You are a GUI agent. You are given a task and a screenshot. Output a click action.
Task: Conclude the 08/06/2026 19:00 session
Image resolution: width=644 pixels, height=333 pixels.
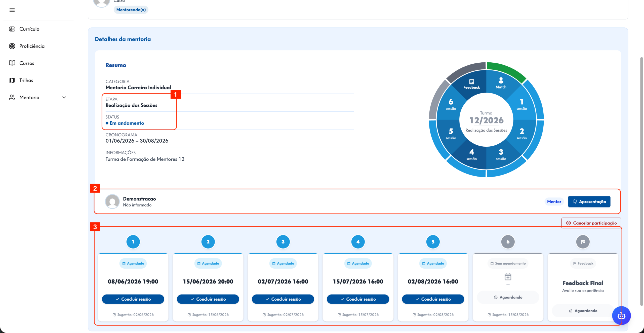coord(133,299)
